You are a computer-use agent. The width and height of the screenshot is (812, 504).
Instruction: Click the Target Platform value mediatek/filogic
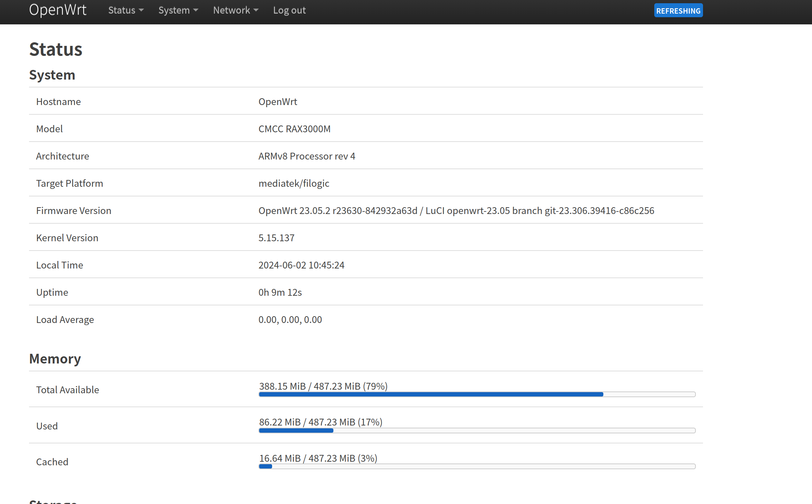[294, 184]
